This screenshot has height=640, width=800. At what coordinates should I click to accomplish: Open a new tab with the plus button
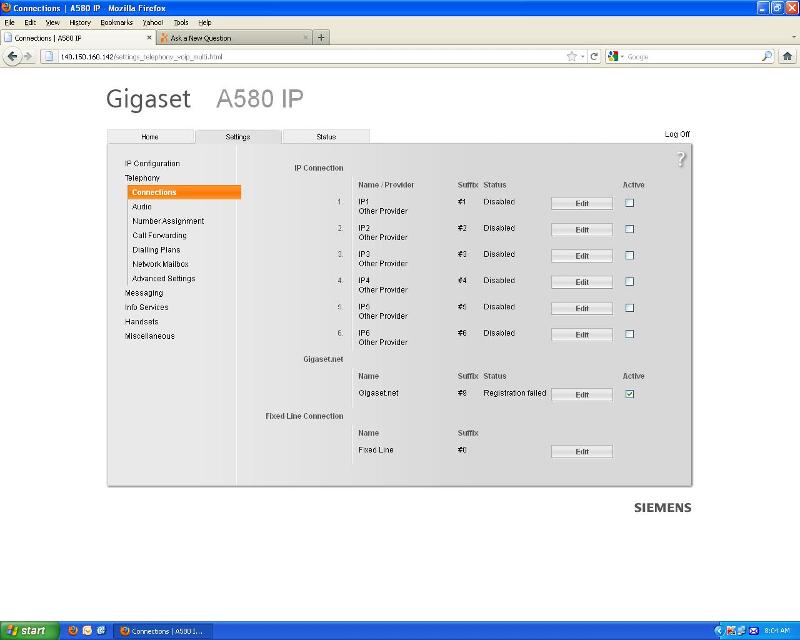321,38
